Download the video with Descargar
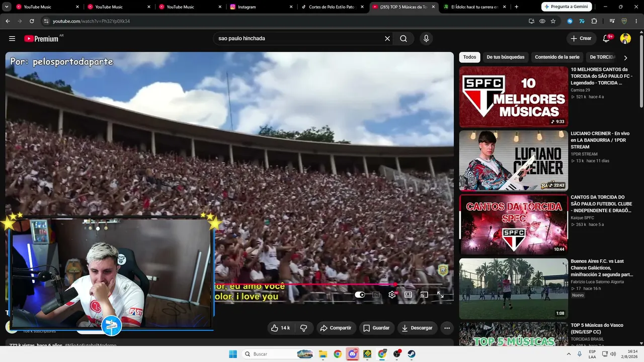 click(417, 328)
